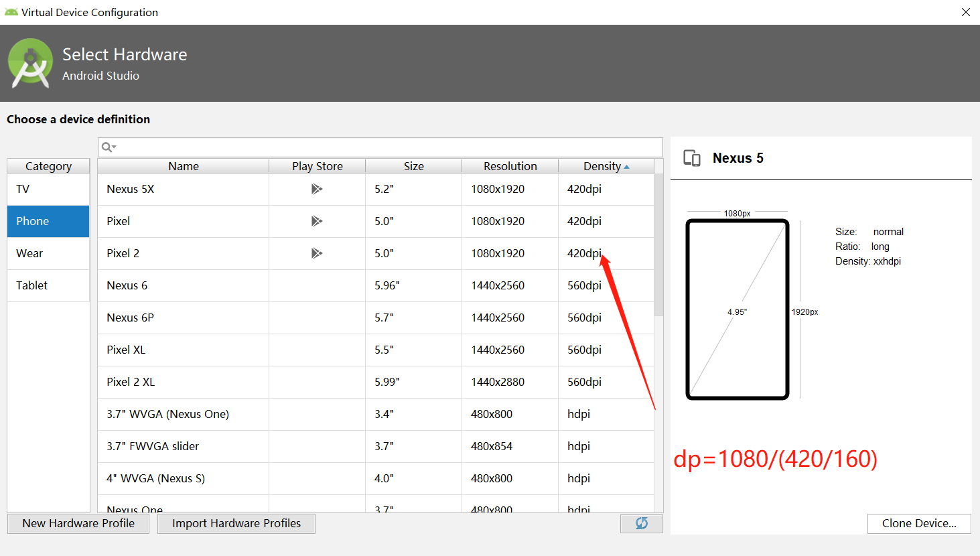Select the Phone category
The image size is (980, 556).
(x=48, y=221)
